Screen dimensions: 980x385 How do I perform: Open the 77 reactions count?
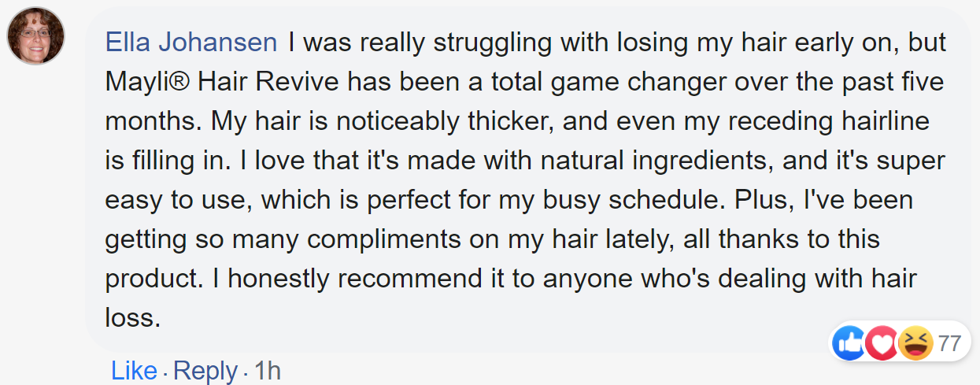point(950,343)
